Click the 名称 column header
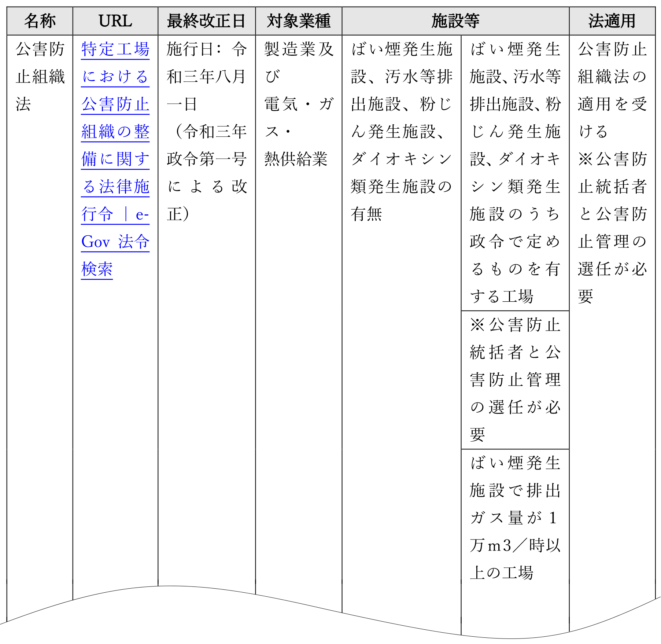 40,21
